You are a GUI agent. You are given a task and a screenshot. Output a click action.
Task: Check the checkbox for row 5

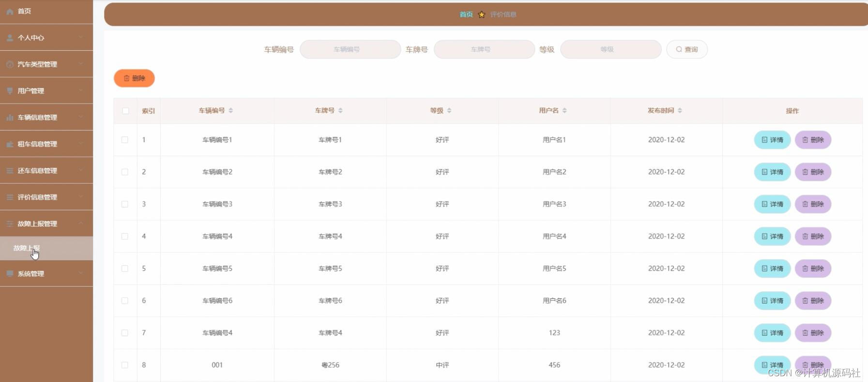tap(125, 268)
